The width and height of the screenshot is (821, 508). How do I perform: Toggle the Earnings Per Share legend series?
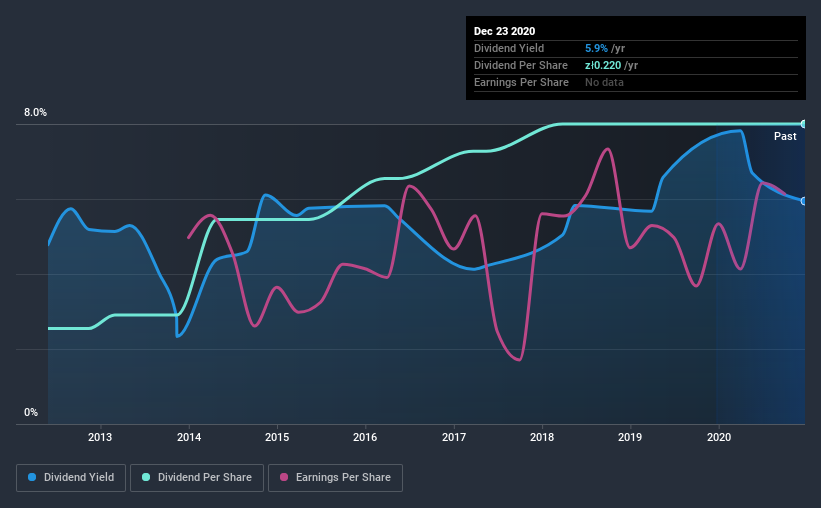pos(335,478)
